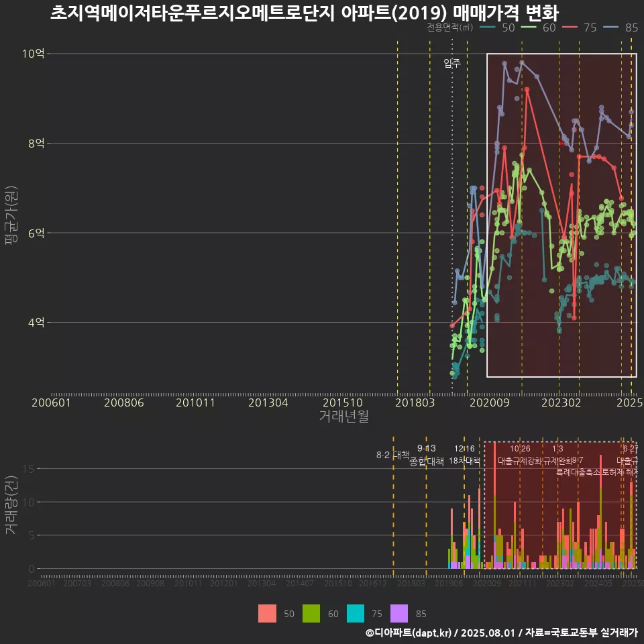This screenshot has height=644, width=644.
Task: Click the 거래년월 axis title
Action: [343, 416]
